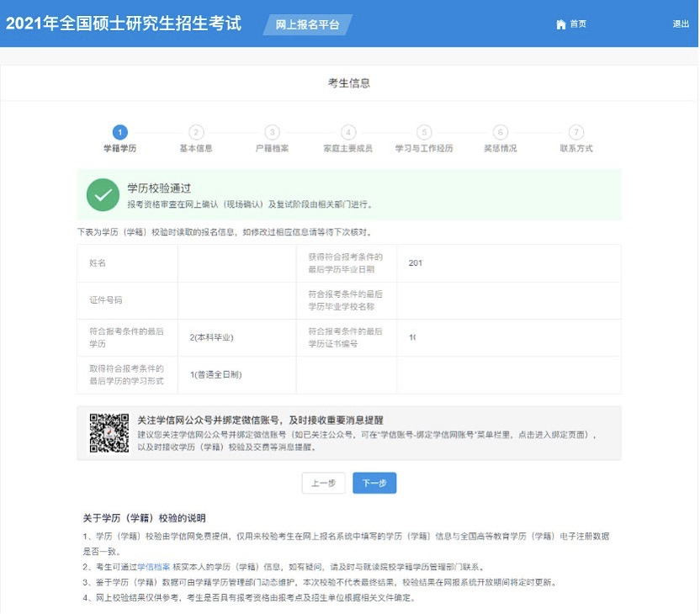Screen dimensions: 700x614
Task: Click the 学籍学历 step label
Action: (x=120, y=148)
